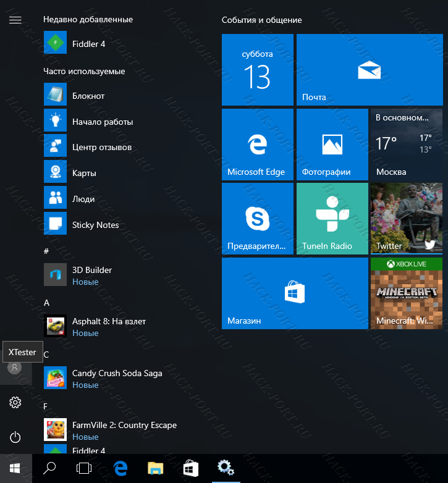This screenshot has height=483, width=448.
Task: Open the TuneIn Radio tile
Action: 332,219
